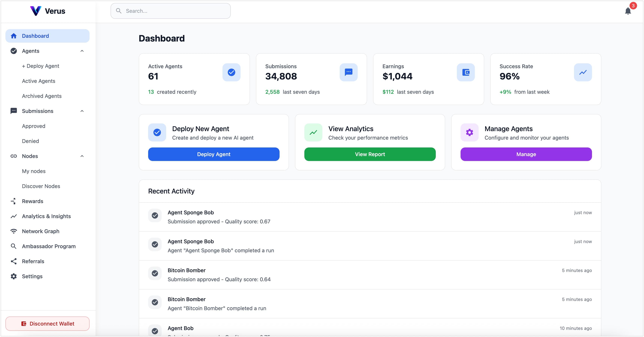Viewport: 644px width, 337px height.
Task: Click the Deploy New Agent checkmark icon
Action: click(x=157, y=132)
